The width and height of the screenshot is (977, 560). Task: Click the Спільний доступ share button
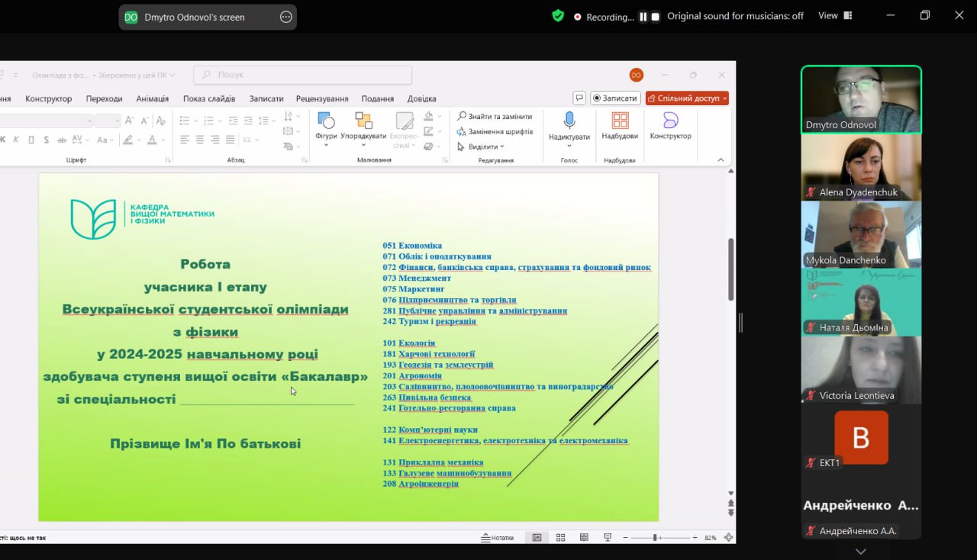(687, 98)
